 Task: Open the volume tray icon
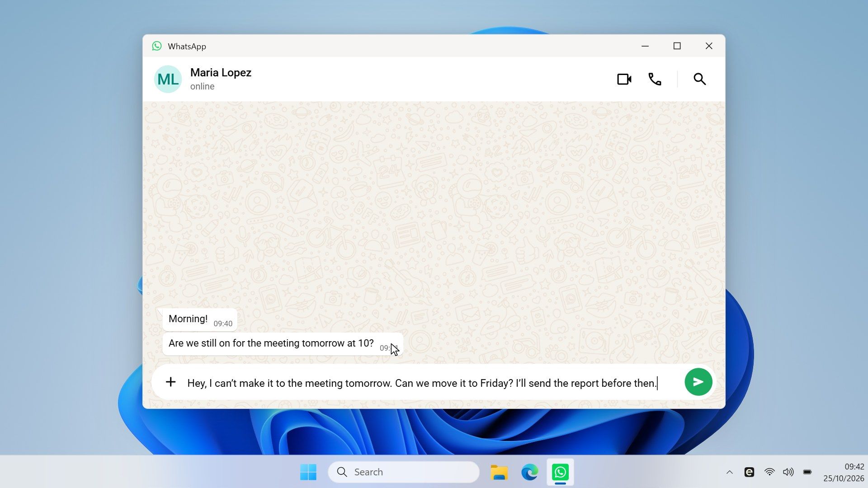coord(788,472)
